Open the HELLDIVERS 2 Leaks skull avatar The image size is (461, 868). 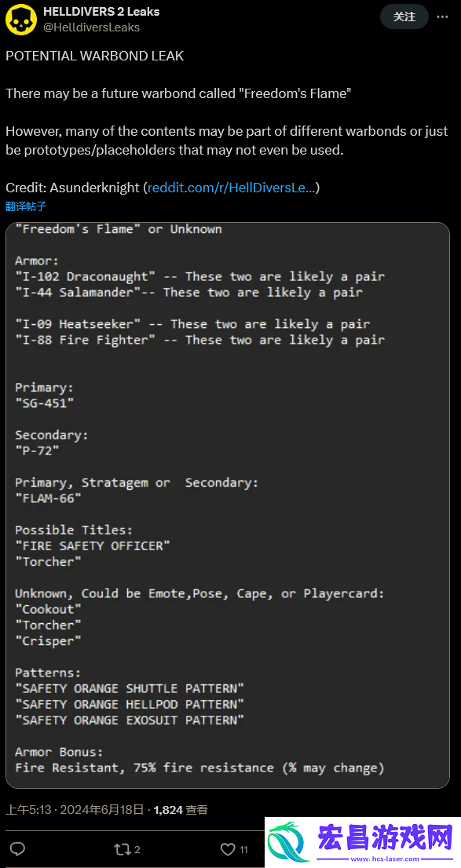click(21, 18)
